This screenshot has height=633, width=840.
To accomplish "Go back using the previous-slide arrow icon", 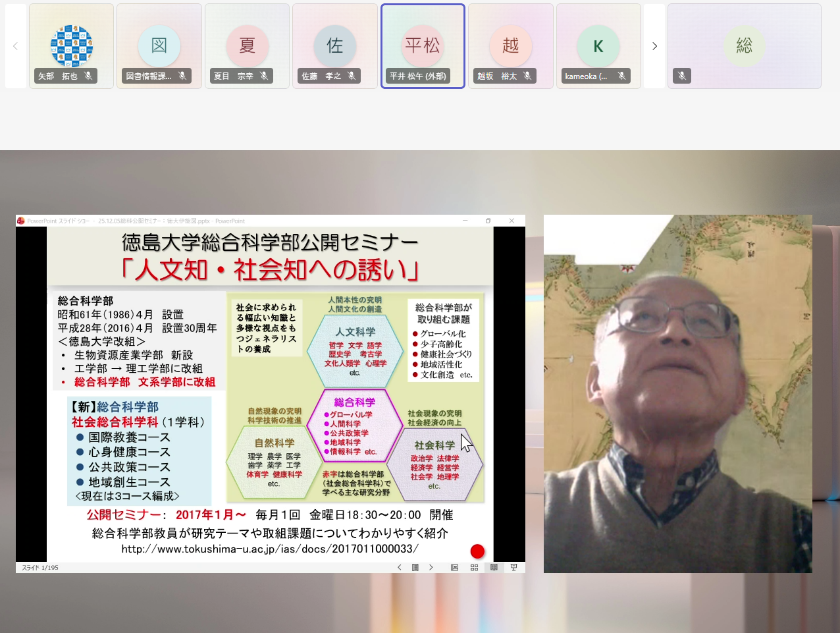I will tap(400, 567).
